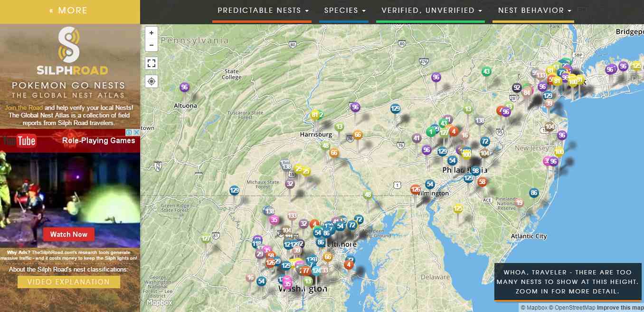Open the Predictable Nests dropdown
The height and width of the screenshot is (312, 644).
pos(263,10)
